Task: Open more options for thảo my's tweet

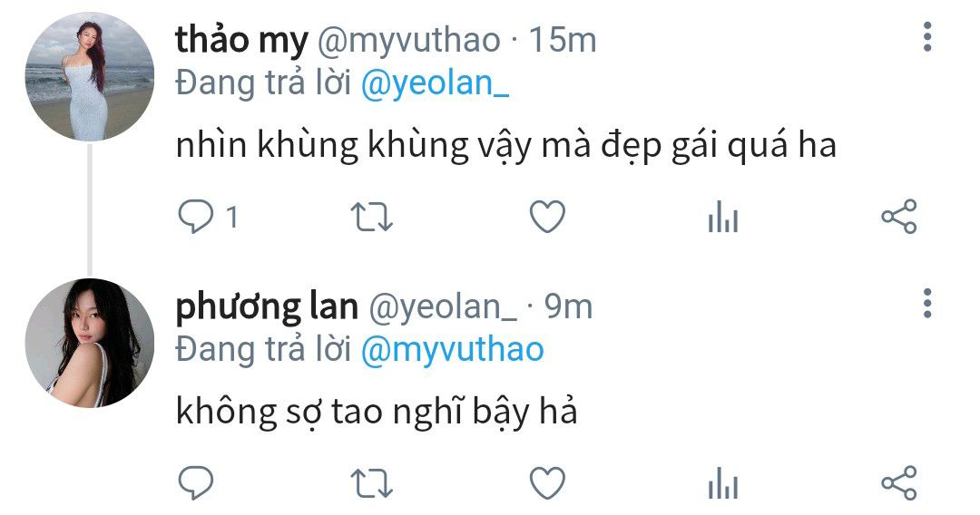Action: tap(927, 37)
